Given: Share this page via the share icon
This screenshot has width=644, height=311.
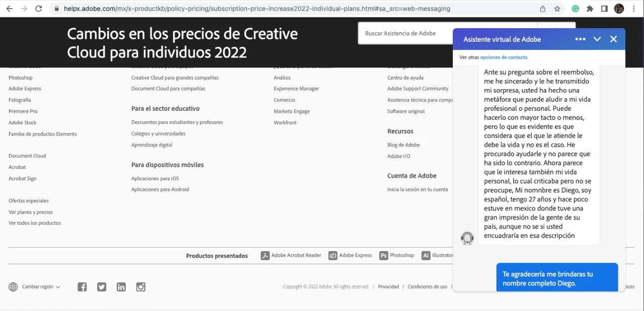Looking at the screenshot, I should click(542, 9).
